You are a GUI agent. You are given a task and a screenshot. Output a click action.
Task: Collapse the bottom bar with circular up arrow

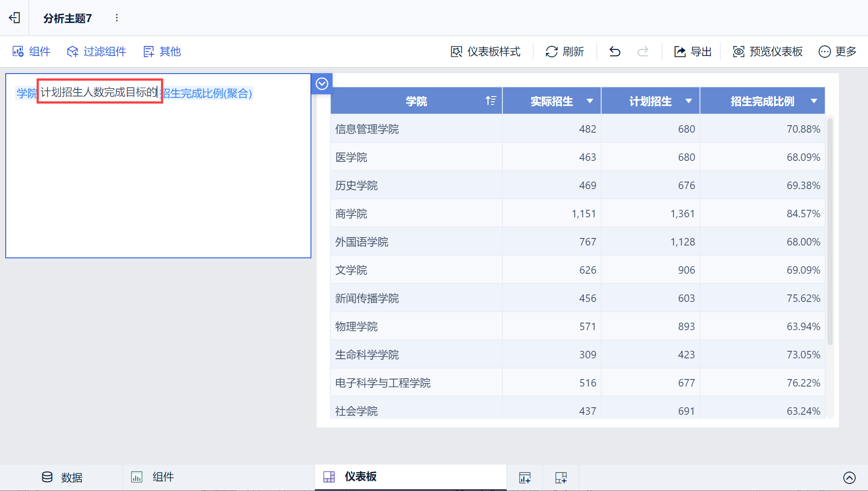[849, 477]
